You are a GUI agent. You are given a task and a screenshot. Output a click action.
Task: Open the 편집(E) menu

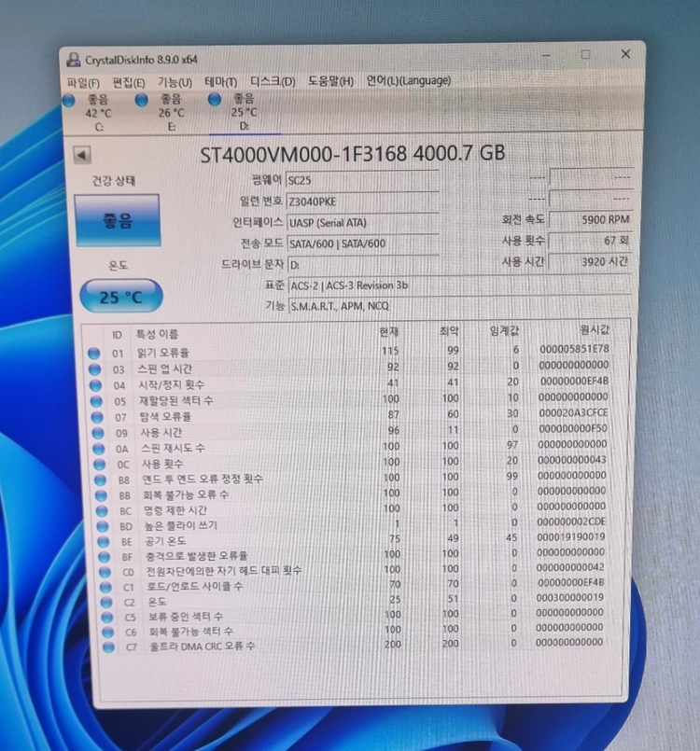pyautogui.click(x=129, y=83)
